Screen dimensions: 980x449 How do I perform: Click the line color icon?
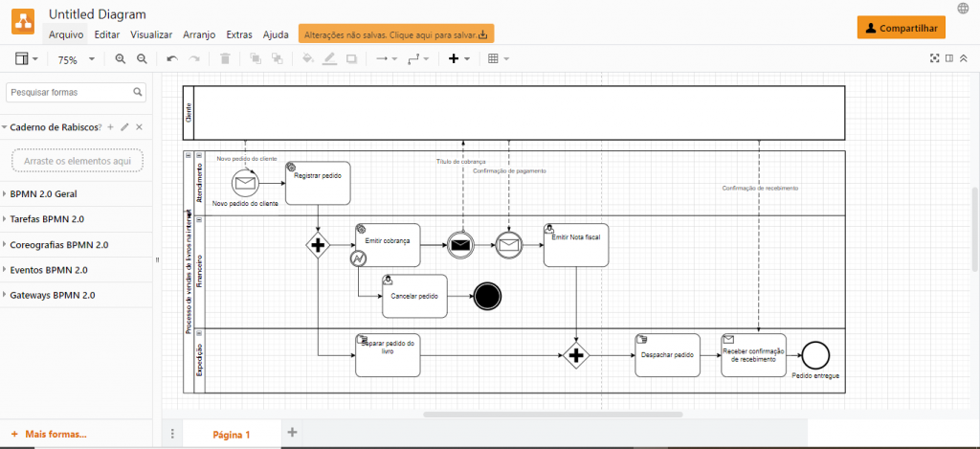click(329, 59)
